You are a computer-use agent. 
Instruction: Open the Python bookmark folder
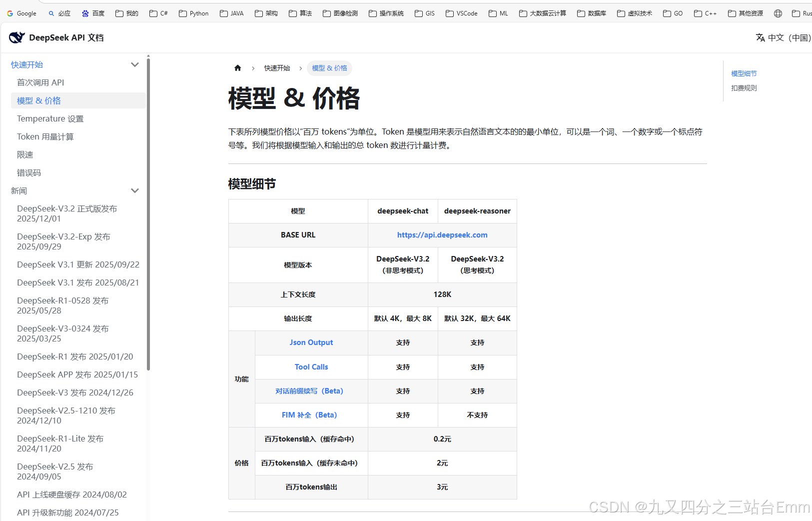click(194, 13)
